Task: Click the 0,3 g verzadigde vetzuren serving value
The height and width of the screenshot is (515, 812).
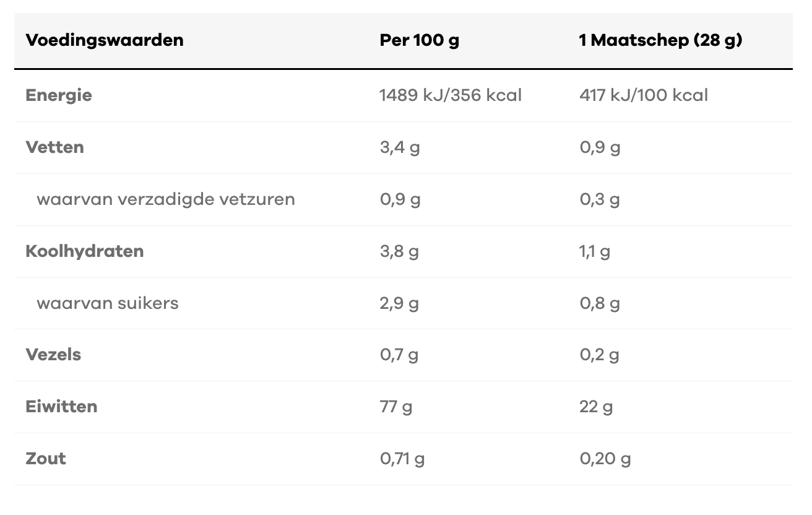Action: (600, 199)
